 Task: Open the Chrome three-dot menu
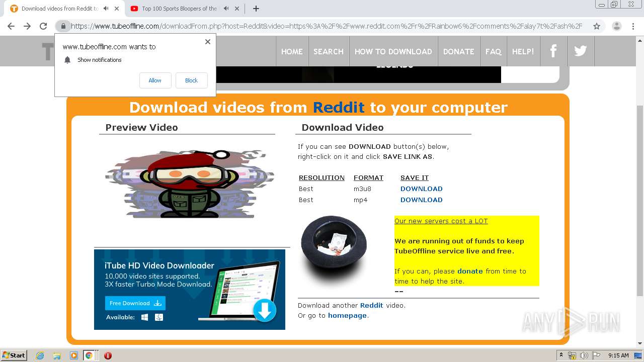coord(633,26)
